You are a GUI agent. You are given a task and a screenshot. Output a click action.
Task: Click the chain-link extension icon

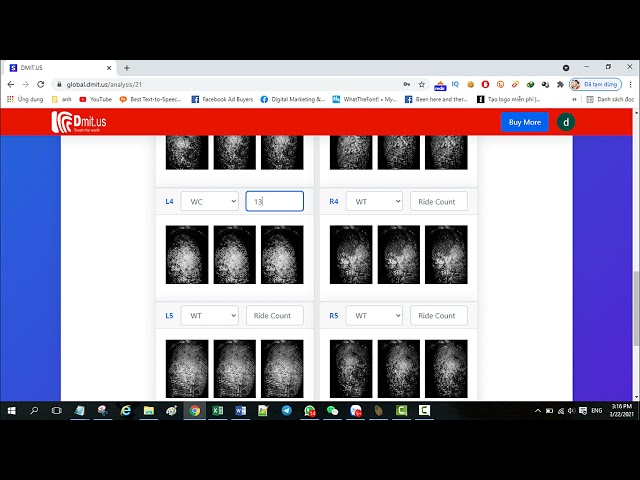[x=515, y=84]
